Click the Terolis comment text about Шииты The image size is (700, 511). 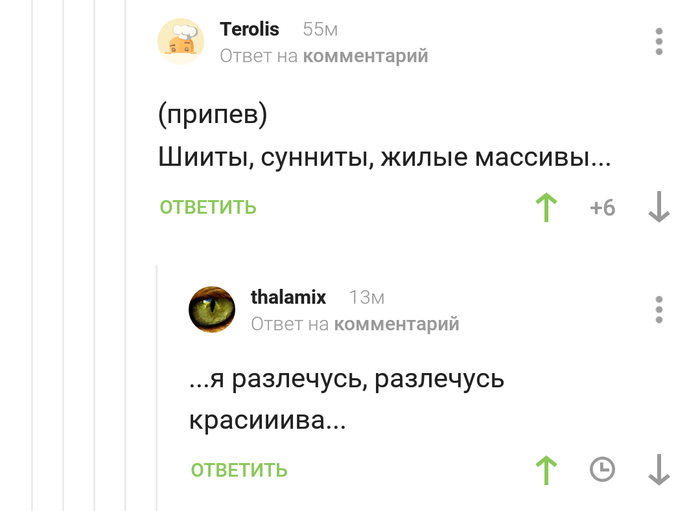(385, 158)
